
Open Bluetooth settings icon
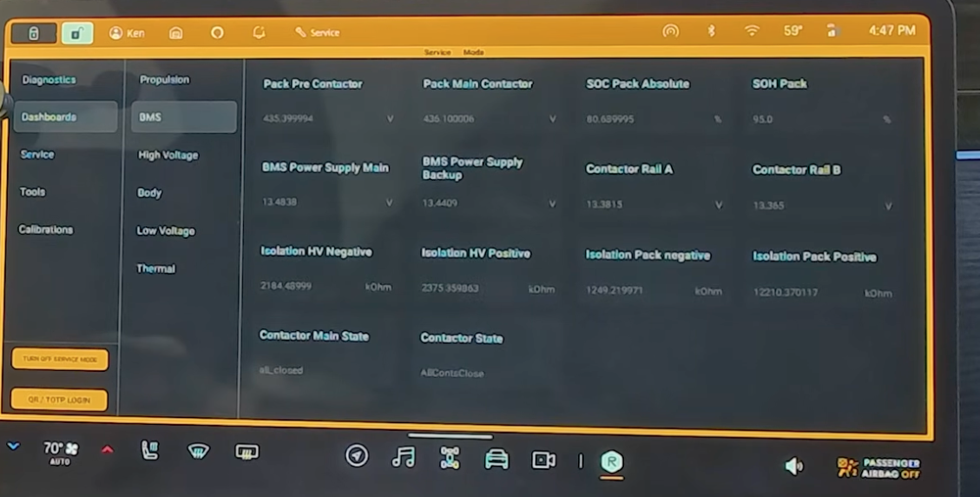click(711, 30)
